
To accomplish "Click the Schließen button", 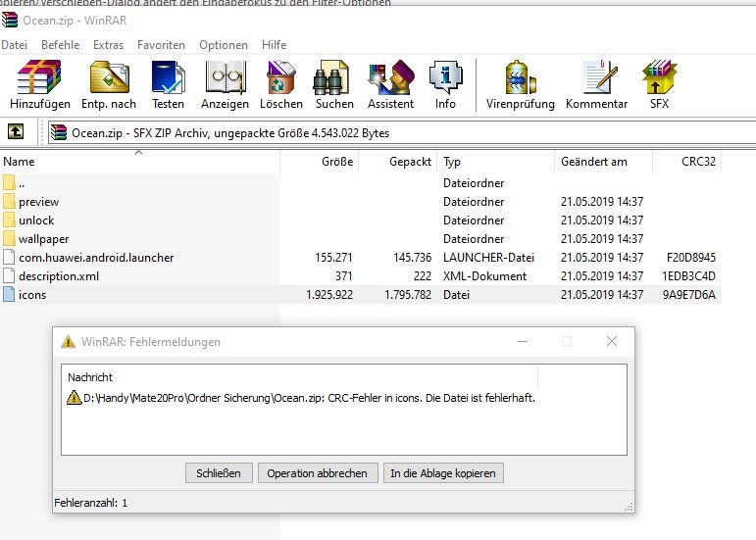I will (219, 473).
